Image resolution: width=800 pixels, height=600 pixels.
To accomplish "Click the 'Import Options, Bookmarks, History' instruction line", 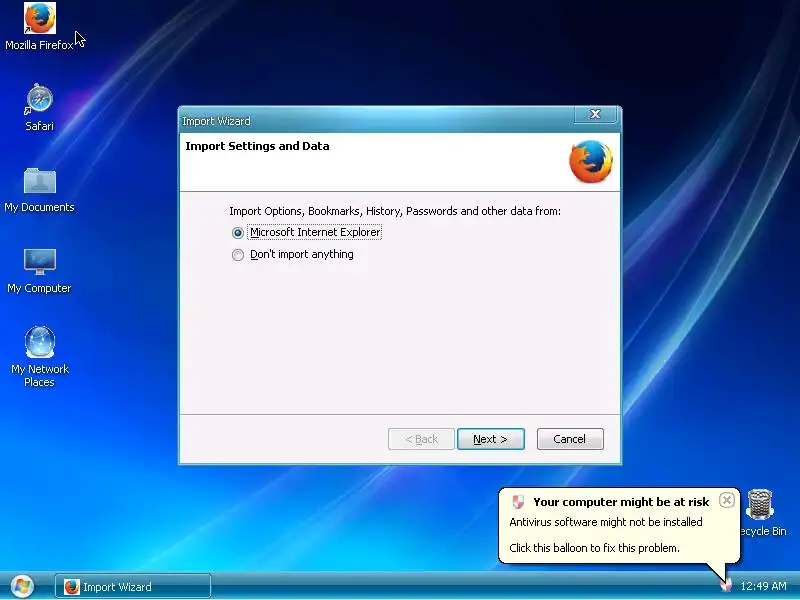I will coord(395,211).
